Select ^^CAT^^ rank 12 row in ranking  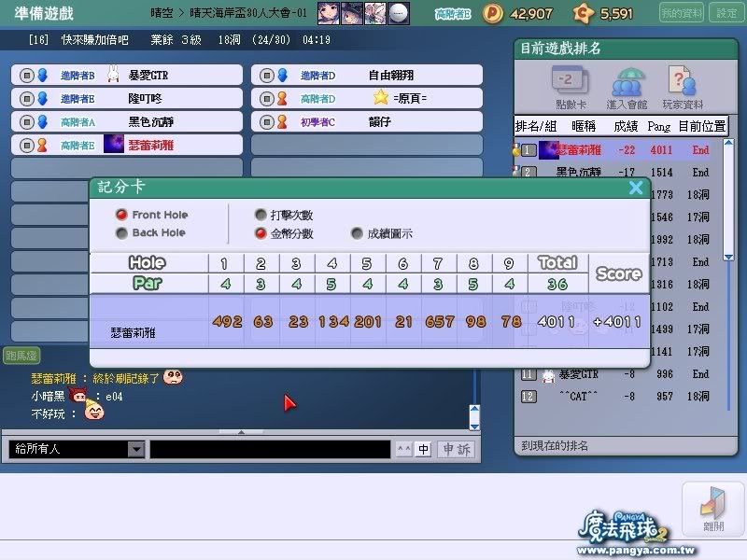[618, 396]
